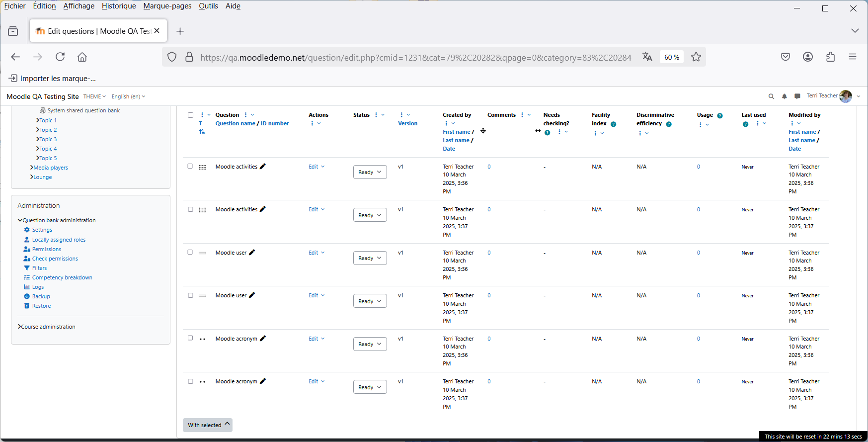
Task: Open new tab with plus icon
Action: tap(180, 31)
